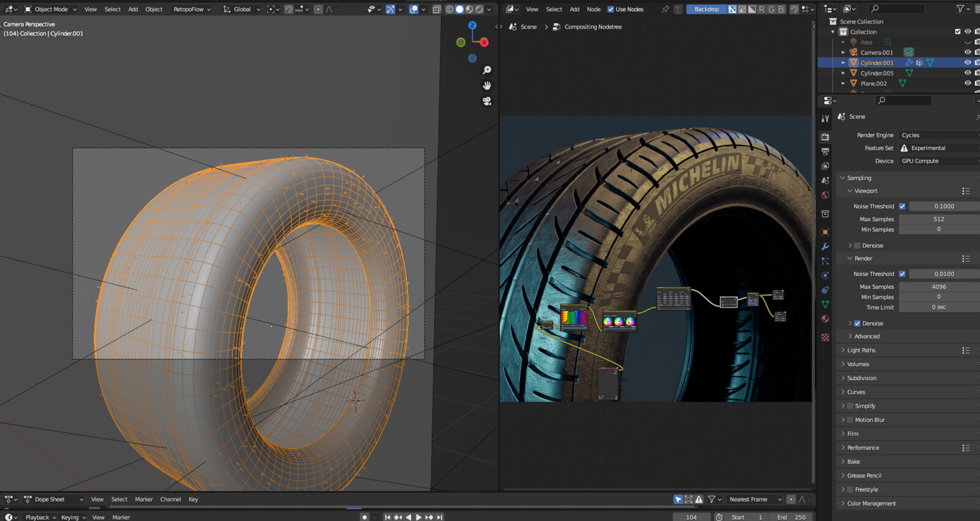Click the viewport pan hand gizmo
Screen dimensions: 980x521
pyautogui.click(x=487, y=86)
